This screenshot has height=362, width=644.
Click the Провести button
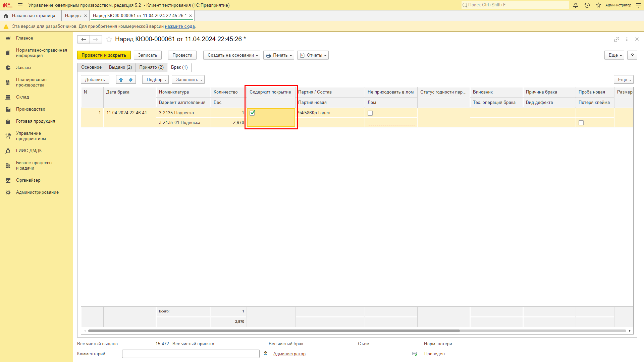pos(182,55)
